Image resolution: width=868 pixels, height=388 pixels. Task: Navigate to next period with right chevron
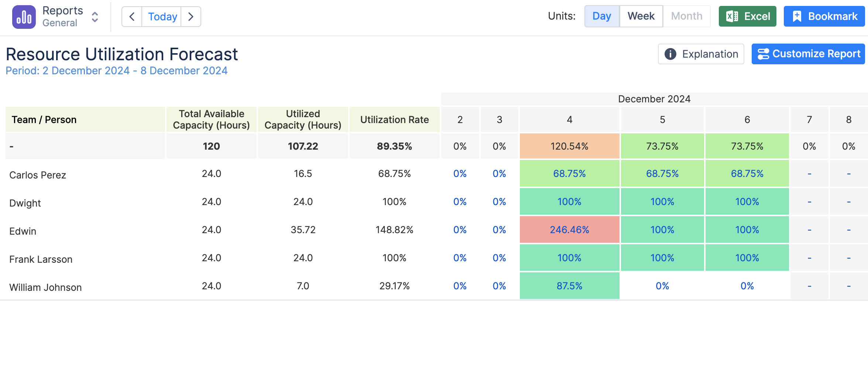coord(191,17)
